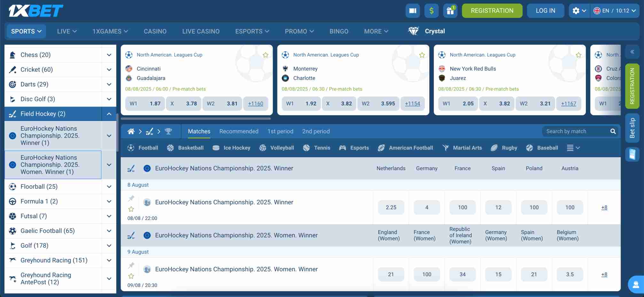
Task: Open the ESPORTS menu
Action: pyautogui.click(x=252, y=31)
